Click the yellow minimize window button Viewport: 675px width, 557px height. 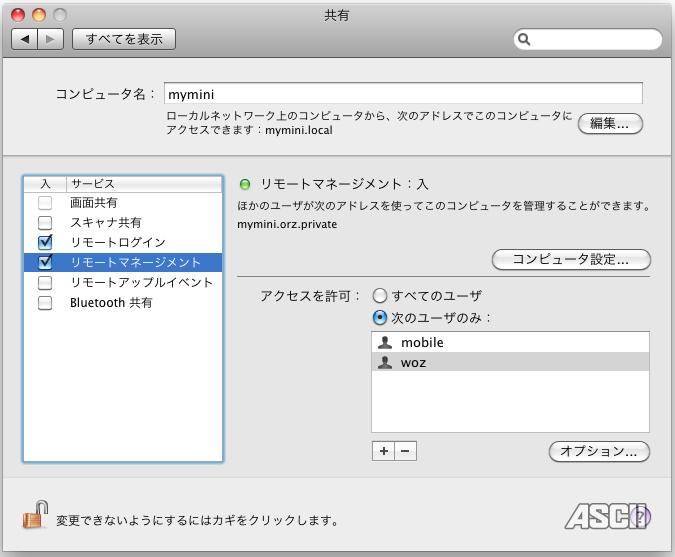pyautogui.click(x=39, y=15)
